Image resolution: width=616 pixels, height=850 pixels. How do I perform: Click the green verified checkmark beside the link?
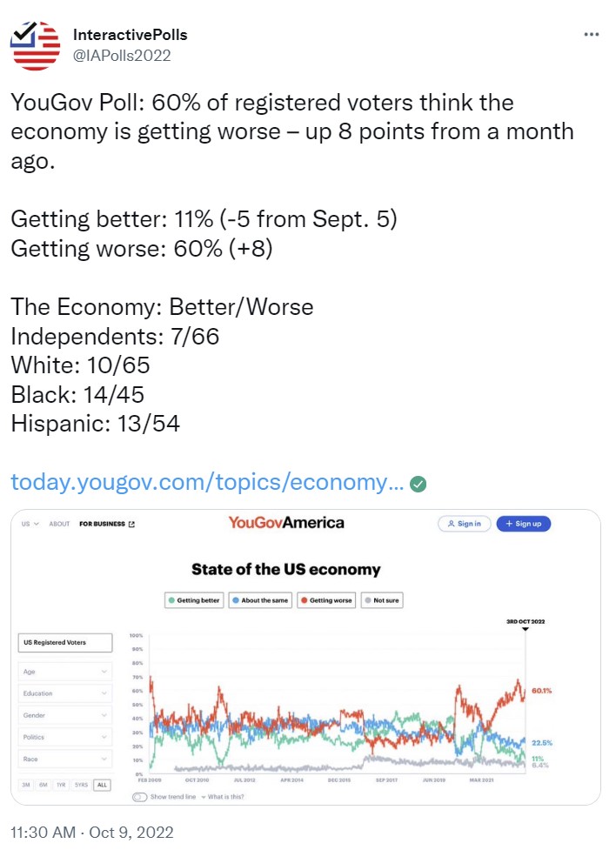(x=418, y=484)
